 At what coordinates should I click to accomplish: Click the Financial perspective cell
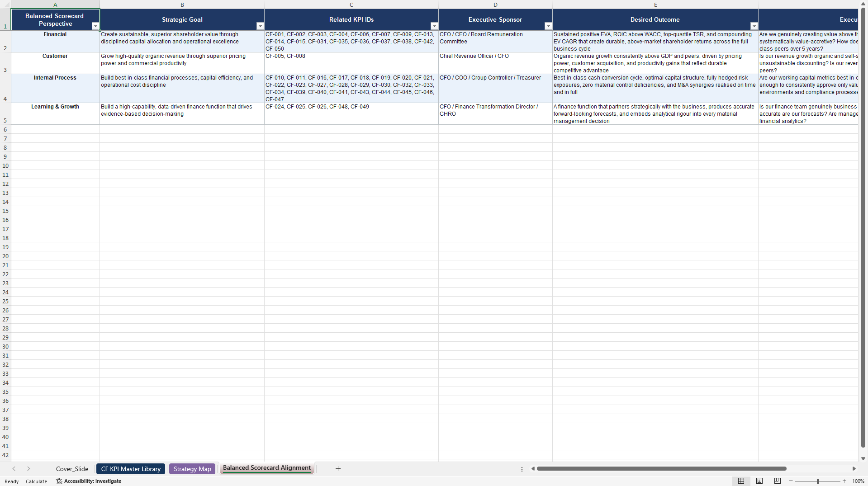point(55,42)
